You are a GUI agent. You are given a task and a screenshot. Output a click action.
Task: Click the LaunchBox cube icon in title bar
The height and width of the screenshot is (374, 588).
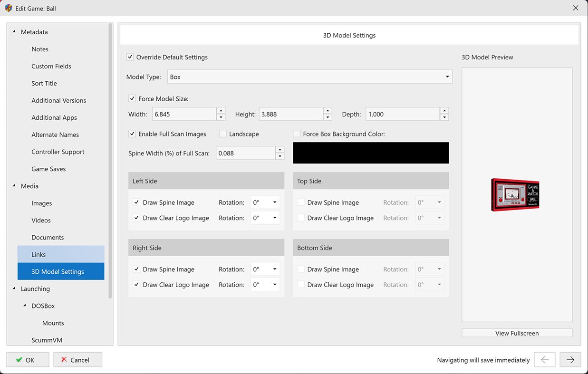(x=8, y=8)
